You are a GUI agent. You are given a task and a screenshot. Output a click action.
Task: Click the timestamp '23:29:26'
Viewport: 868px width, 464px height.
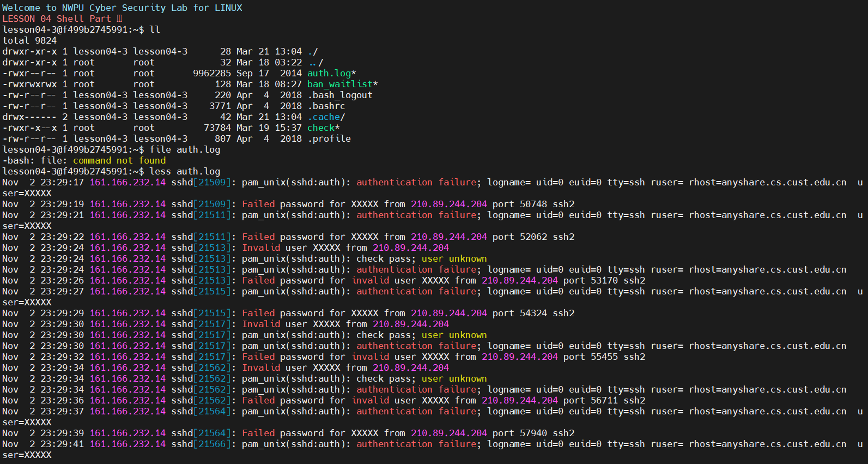coord(62,280)
